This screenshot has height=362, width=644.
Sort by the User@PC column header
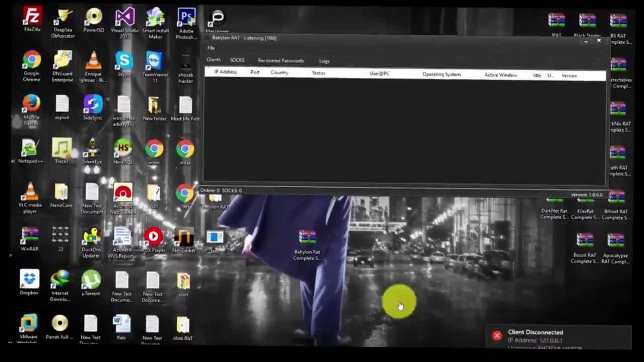point(379,74)
